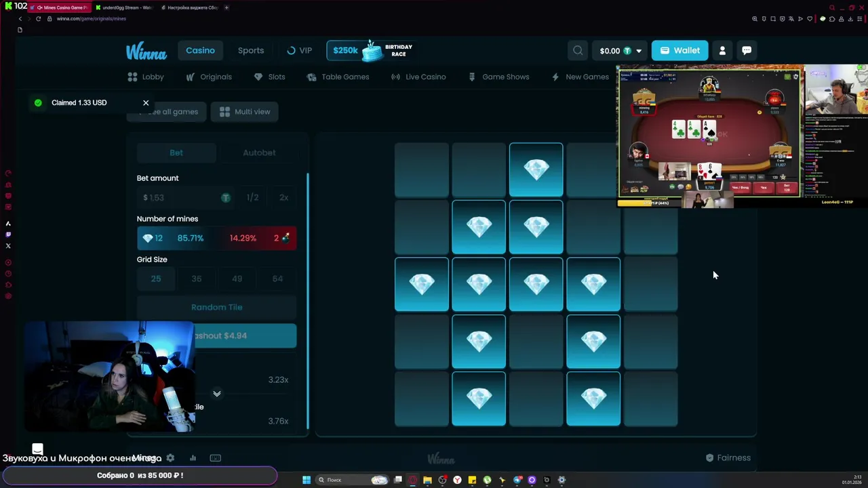Click the settings panel vertical scrollbar
Screen dimensions: 868x488
[x=309, y=301]
